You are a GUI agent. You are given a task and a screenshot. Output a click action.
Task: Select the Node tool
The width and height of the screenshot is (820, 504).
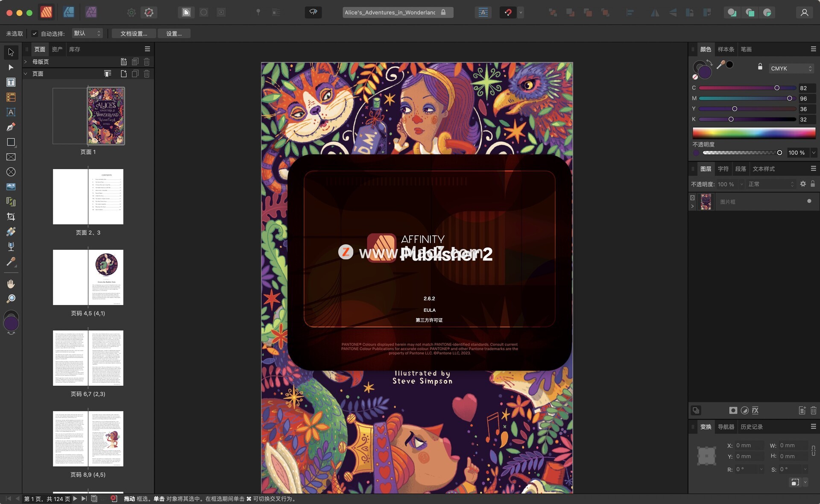click(x=11, y=67)
